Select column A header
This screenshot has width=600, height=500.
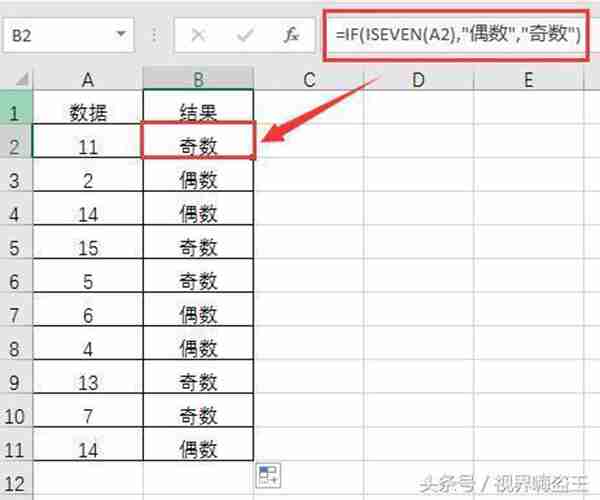(x=88, y=80)
